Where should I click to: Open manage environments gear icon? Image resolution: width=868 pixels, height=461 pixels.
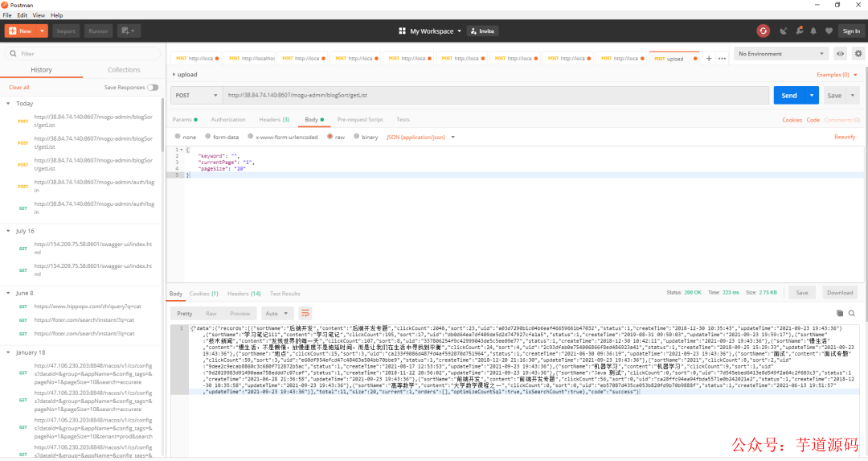(858, 54)
